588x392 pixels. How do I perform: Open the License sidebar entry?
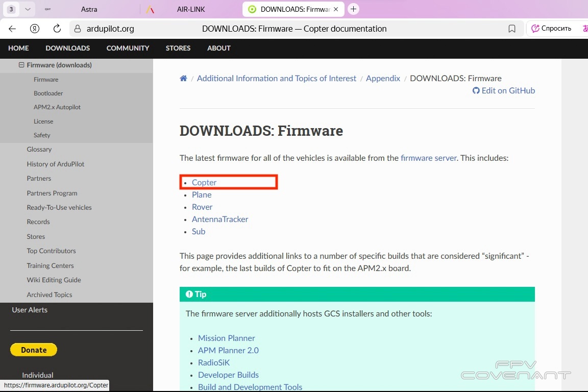[x=43, y=121]
